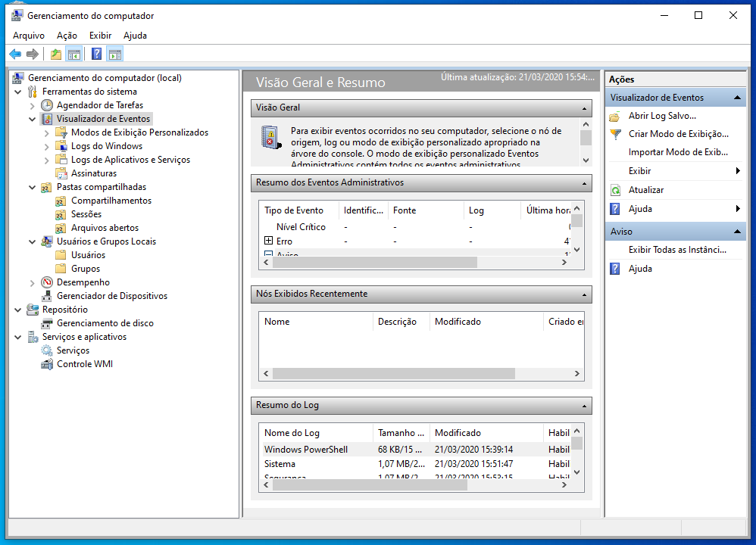Click the Agendador de Tarefas clock icon
Image resolution: width=756 pixels, height=545 pixels.
pos(47,105)
